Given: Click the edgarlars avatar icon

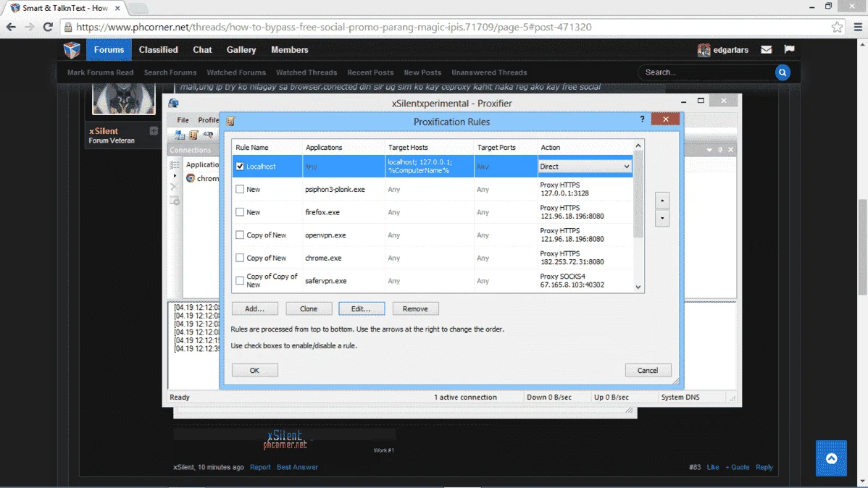Looking at the screenshot, I should [704, 50].
